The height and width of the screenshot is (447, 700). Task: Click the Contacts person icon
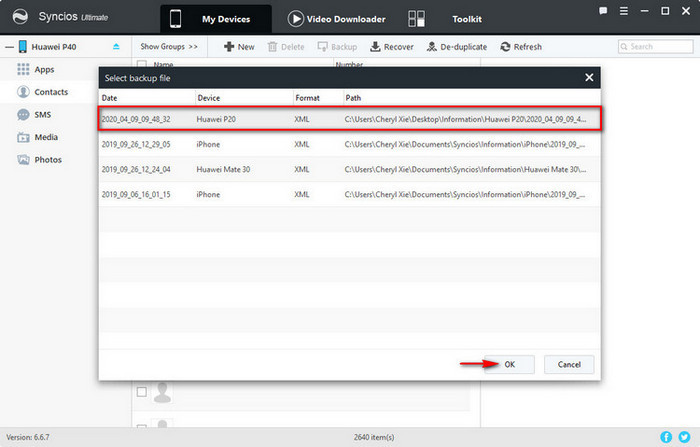pos(23,92)
